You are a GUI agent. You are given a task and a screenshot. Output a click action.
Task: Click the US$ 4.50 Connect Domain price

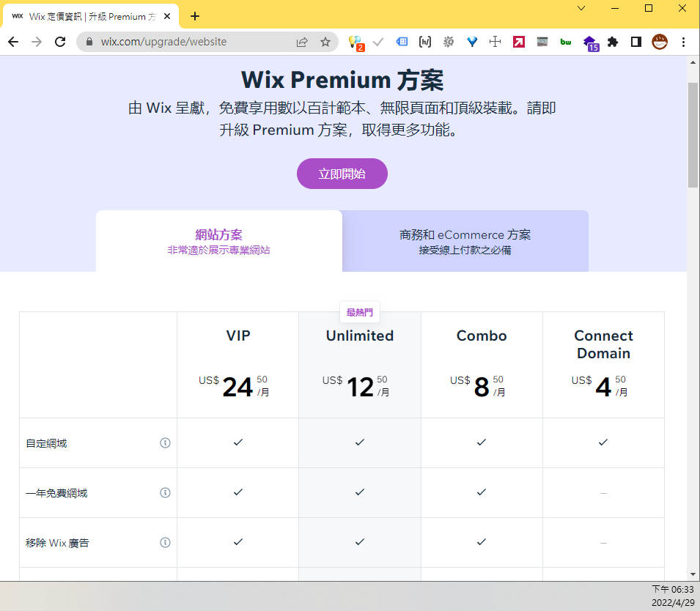click(x=600, y=387)
